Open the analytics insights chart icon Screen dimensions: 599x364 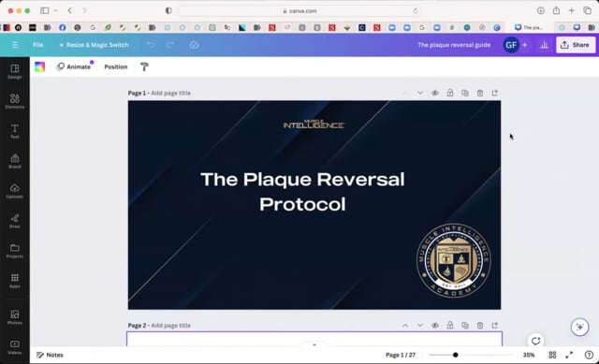(x=544, y=45)
